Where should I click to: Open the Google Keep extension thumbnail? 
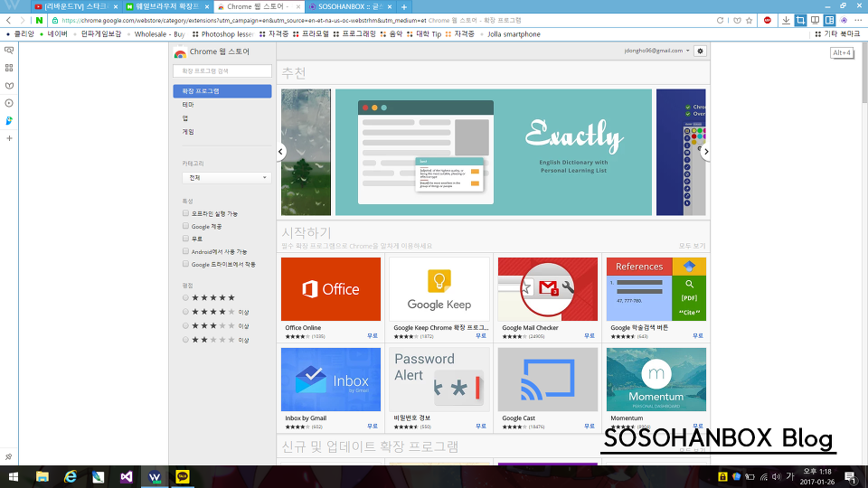pyautogui.click(x=439, y=289)
